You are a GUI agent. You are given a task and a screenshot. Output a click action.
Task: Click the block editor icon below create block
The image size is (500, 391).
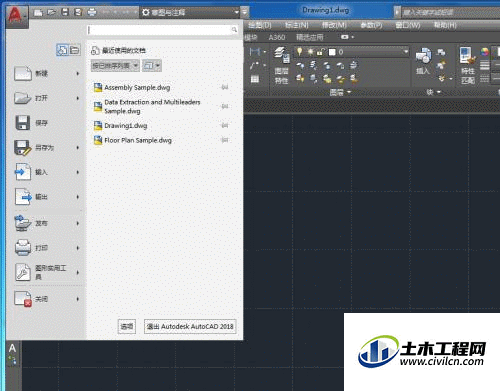[x=441, y=65]
